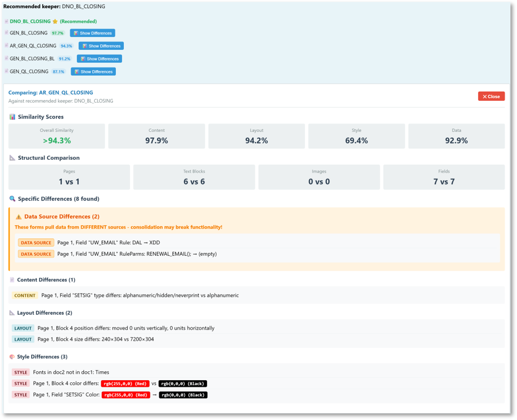Click the file icon next to GEN_QL_CLOSING
Viewport: 517px width, 420px height.
coord(7,72)
